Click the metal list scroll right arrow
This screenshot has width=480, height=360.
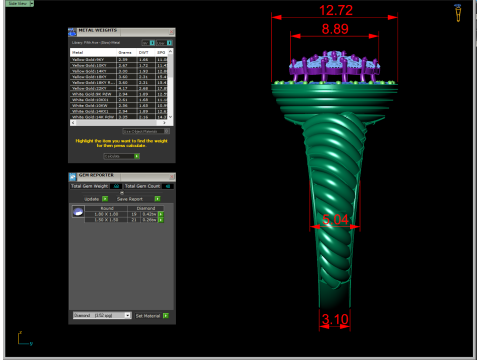[x=165, y=123]
